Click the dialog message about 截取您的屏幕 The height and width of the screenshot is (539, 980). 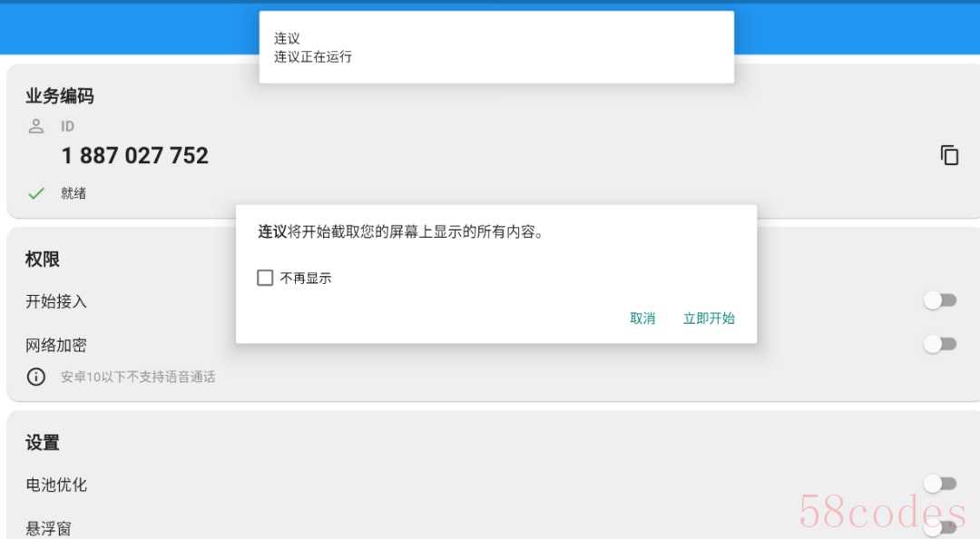401,232
